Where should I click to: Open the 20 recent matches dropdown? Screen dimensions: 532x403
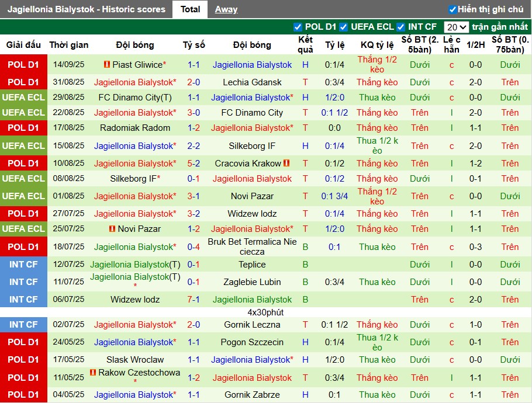(x=456, y=27)
